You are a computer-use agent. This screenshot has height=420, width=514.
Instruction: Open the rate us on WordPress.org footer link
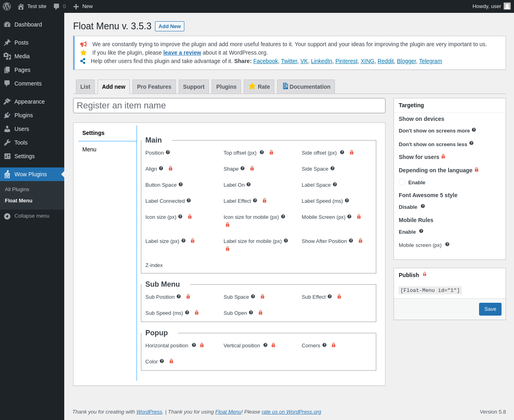point(291,412)
